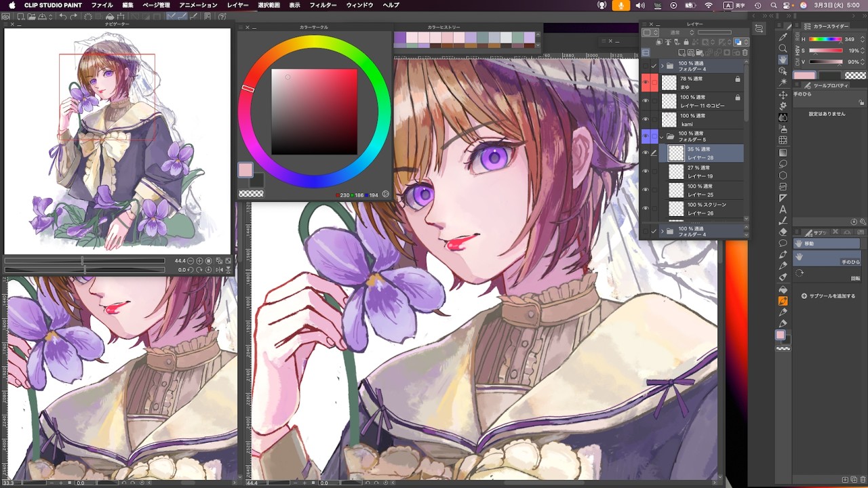
Task: Hide レイヤー 26 screen layer
Action: [x=645, y=208]
